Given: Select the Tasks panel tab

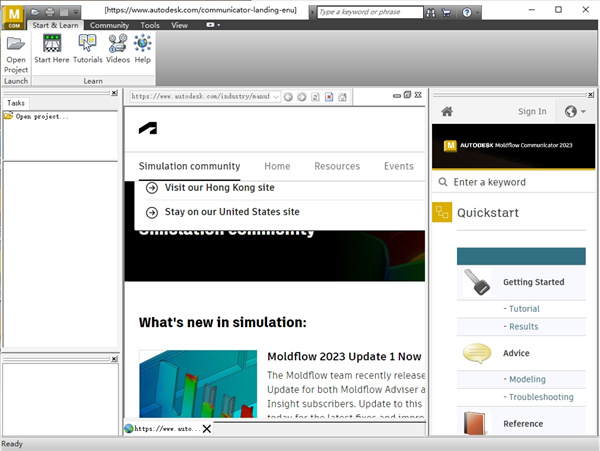Looking at the screenshot, I should [x=16, y=103].
